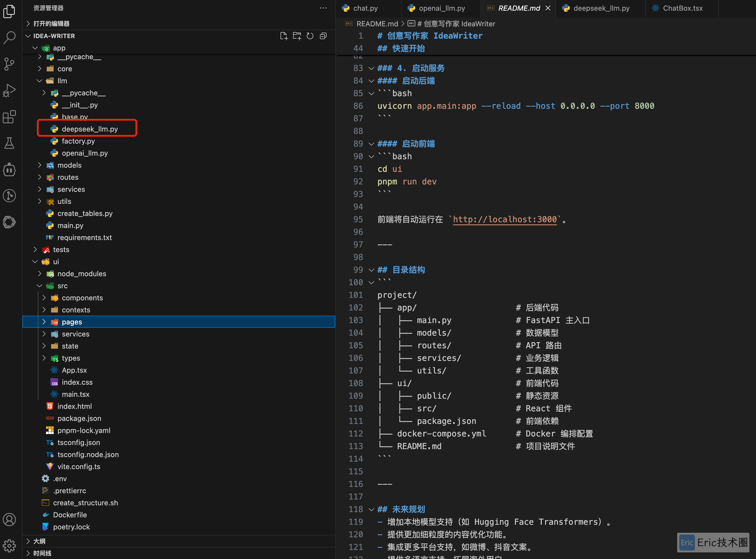Open vite.config.ts file
Screen dimensions: 756x559
(x=179, y=467)
